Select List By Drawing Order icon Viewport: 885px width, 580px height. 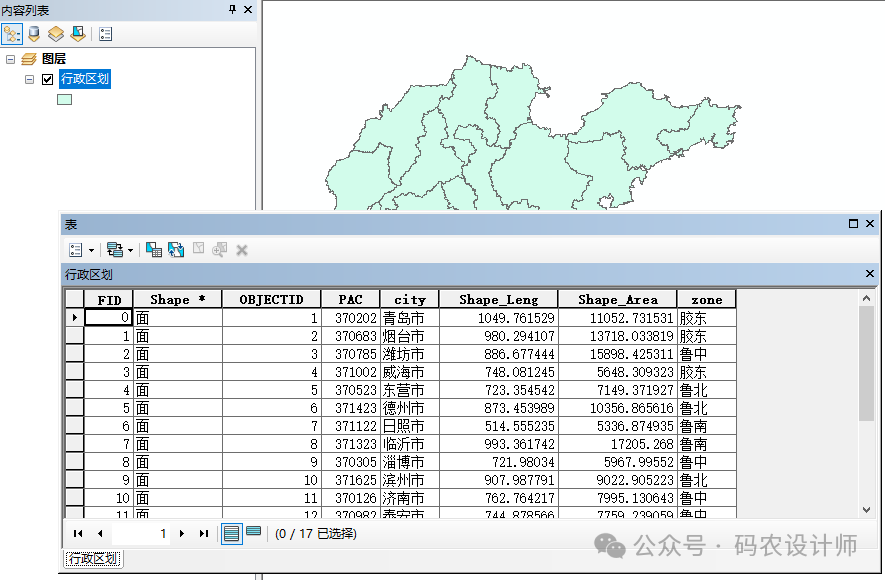(x=12, y=34)
